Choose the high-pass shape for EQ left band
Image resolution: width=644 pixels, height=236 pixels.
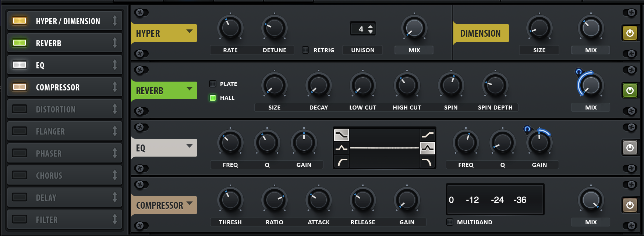tap(341, 162)
